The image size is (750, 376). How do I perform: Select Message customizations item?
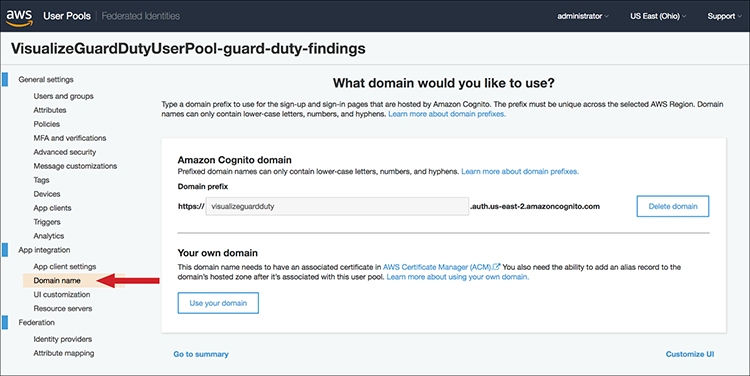tap(75, 166)
